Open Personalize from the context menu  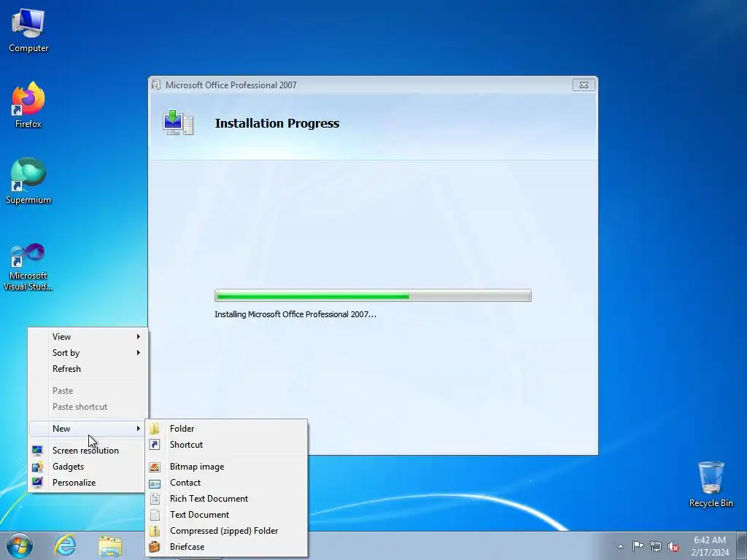(88, 483)
